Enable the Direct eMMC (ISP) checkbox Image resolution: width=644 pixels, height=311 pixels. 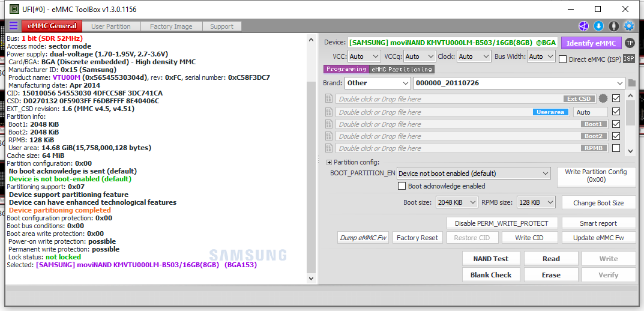point(563,59)
